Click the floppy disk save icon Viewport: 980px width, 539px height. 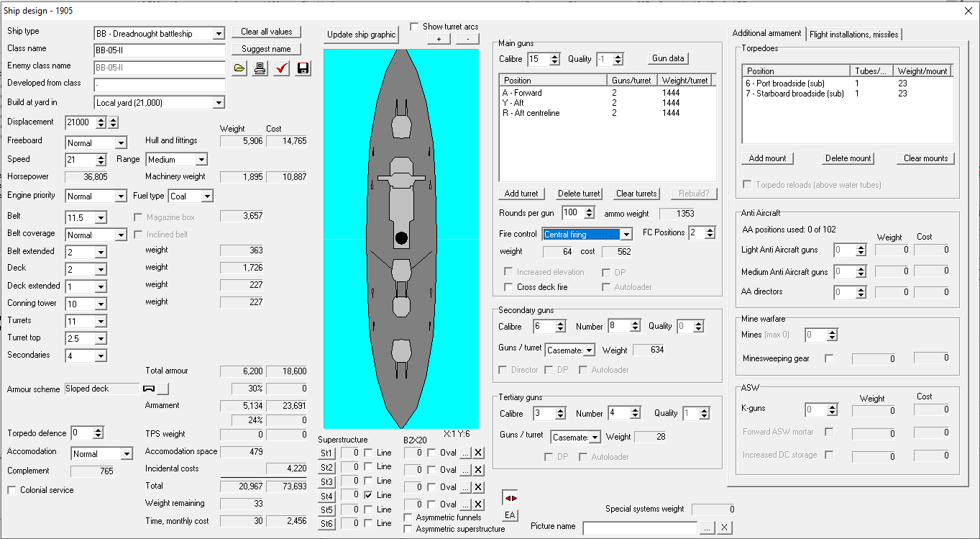(303, 68)
